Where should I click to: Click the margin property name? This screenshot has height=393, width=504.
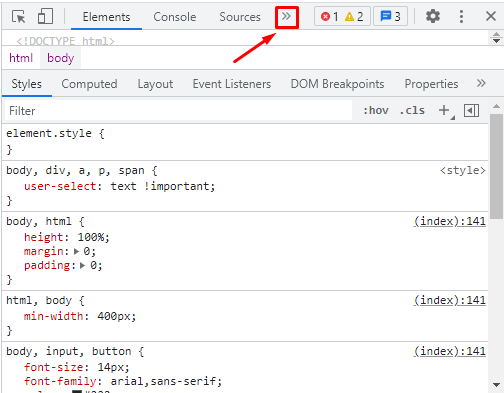[x=44, y=251]
